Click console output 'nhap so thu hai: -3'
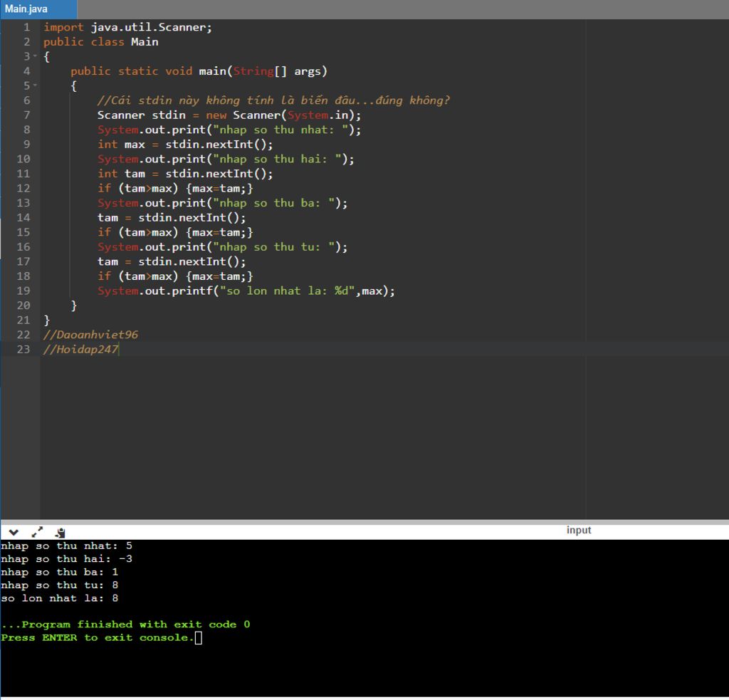The image size is (729, 700). pos(66,558)
